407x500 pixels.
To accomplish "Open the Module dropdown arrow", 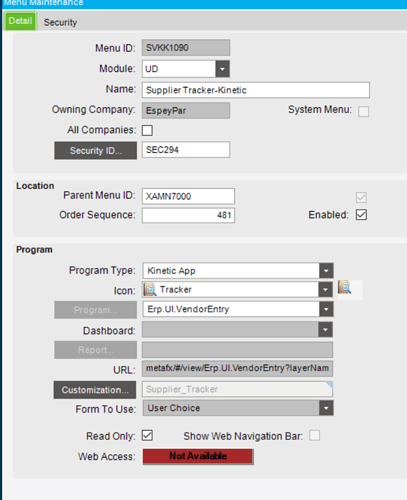I will point(222,69).
